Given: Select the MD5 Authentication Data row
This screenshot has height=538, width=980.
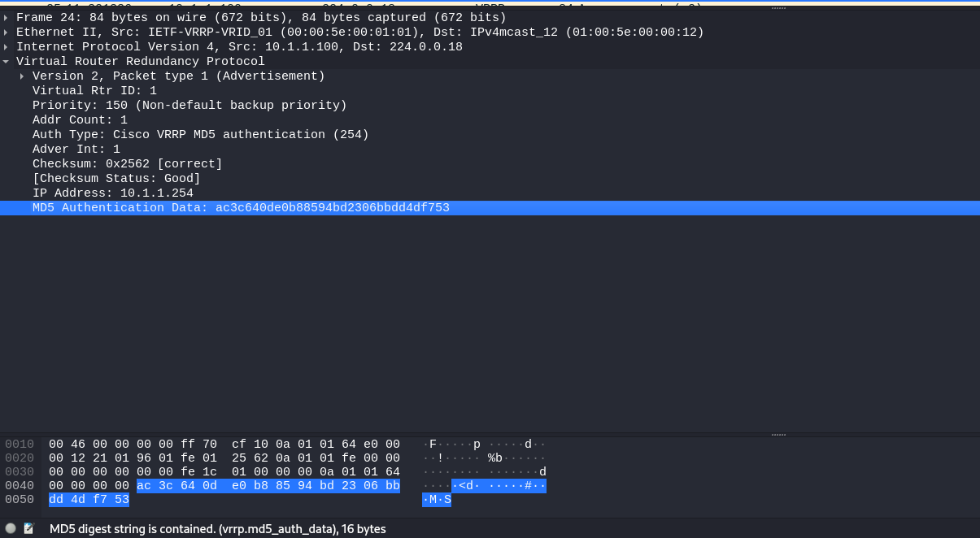Looking at the screenshot, I should point(240,207).
